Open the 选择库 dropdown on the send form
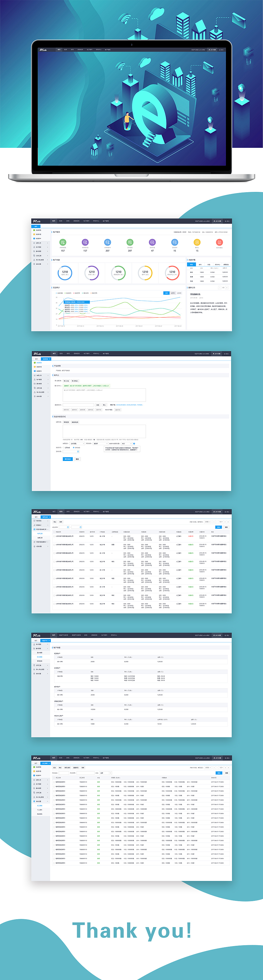Screen dimensions: 263x980 [101, 444]
